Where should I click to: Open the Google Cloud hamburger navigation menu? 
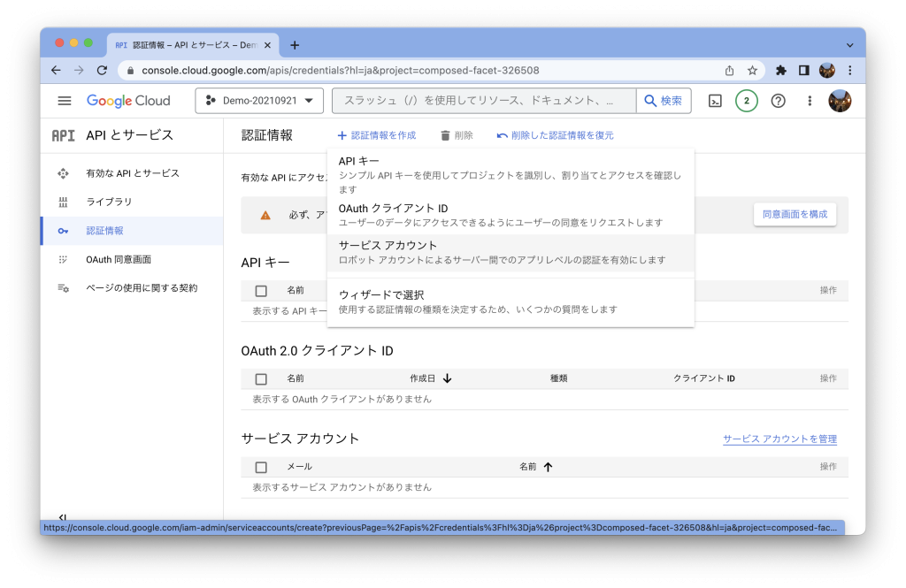click(x=65, y=101)
